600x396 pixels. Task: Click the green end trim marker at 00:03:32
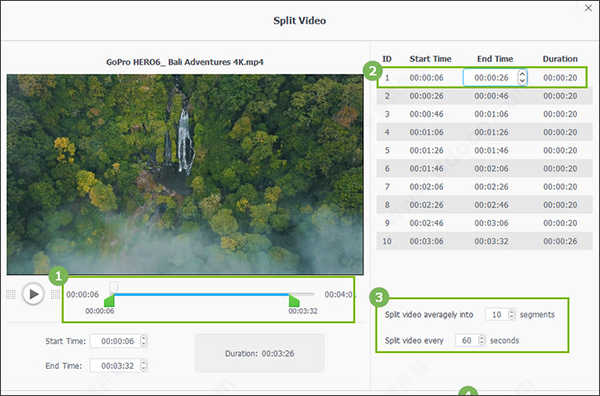(x=294, y=301)
